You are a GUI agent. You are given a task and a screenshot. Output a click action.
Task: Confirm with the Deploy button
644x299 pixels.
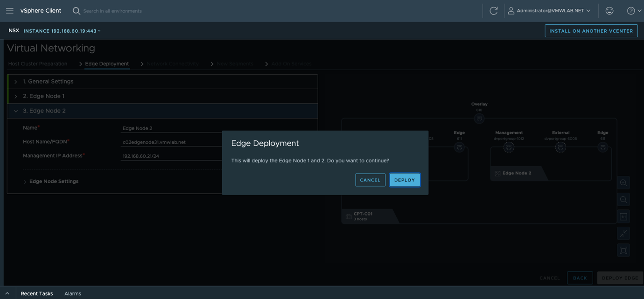pos(405,180)
